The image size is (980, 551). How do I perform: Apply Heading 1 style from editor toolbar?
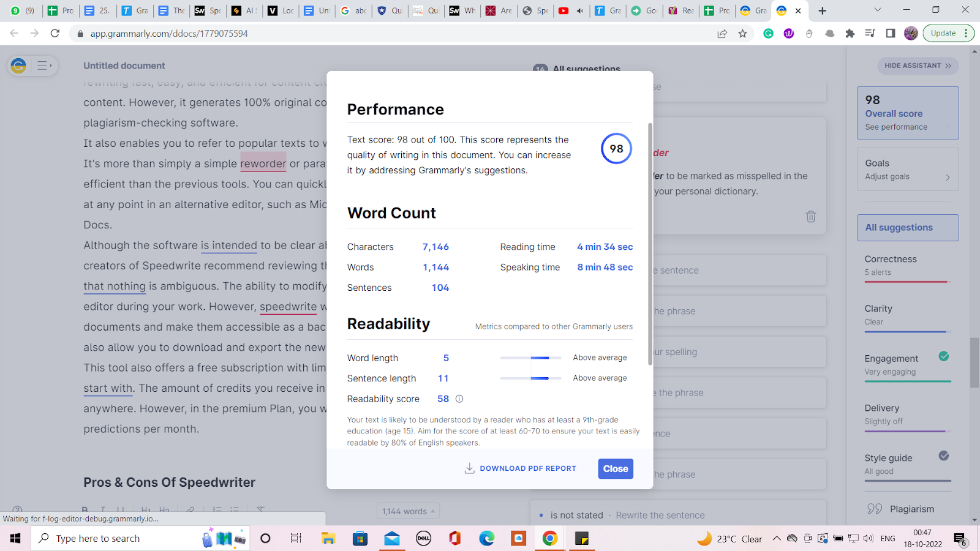click(146, 510)
